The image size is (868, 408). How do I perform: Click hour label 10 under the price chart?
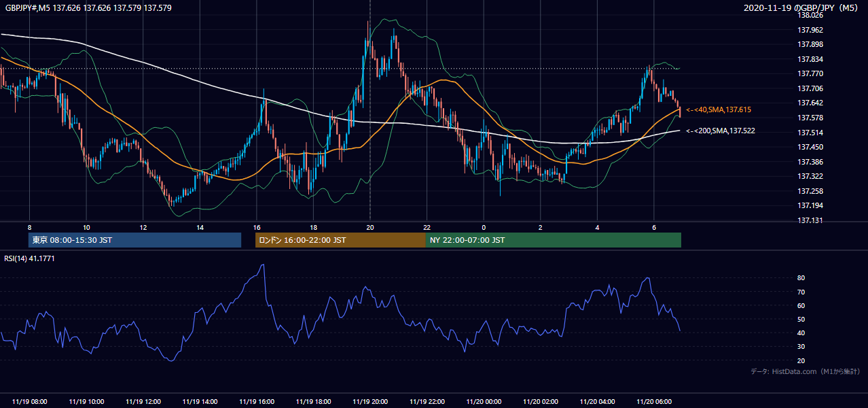(86, 227)
